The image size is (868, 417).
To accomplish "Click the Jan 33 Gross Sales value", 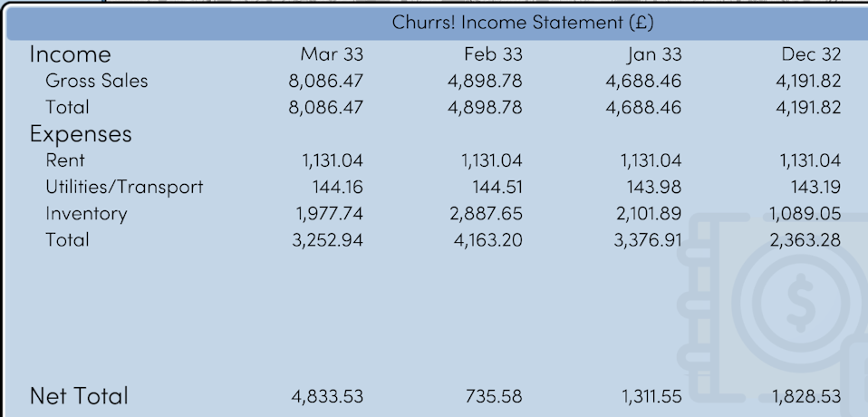I will (x=643, y=81).
